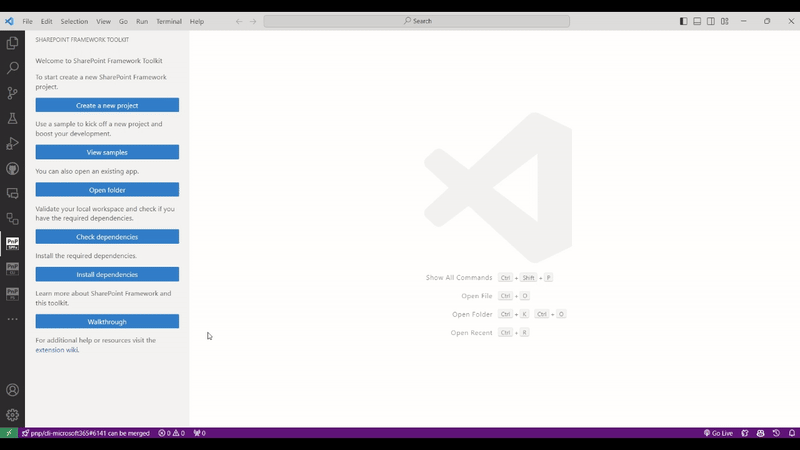Toggle the primary side bar layout icon
Screen dimensions: 800x450
click(x=683, y=21)
